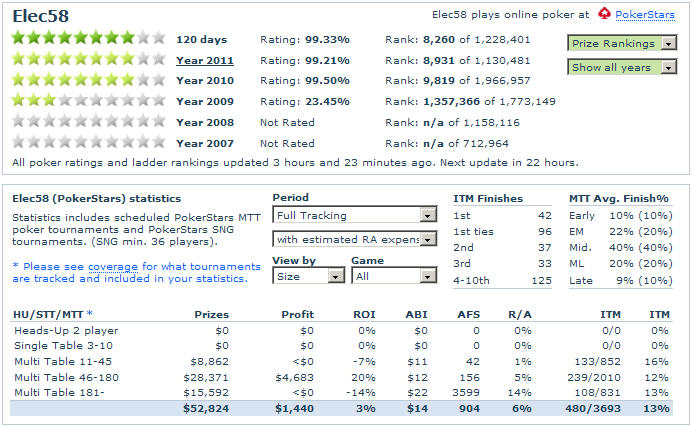Image resolution: width=692 pixels, height=427 pixels.
Task: Click the Prizes column header
Action: click(x=211, y=315)
